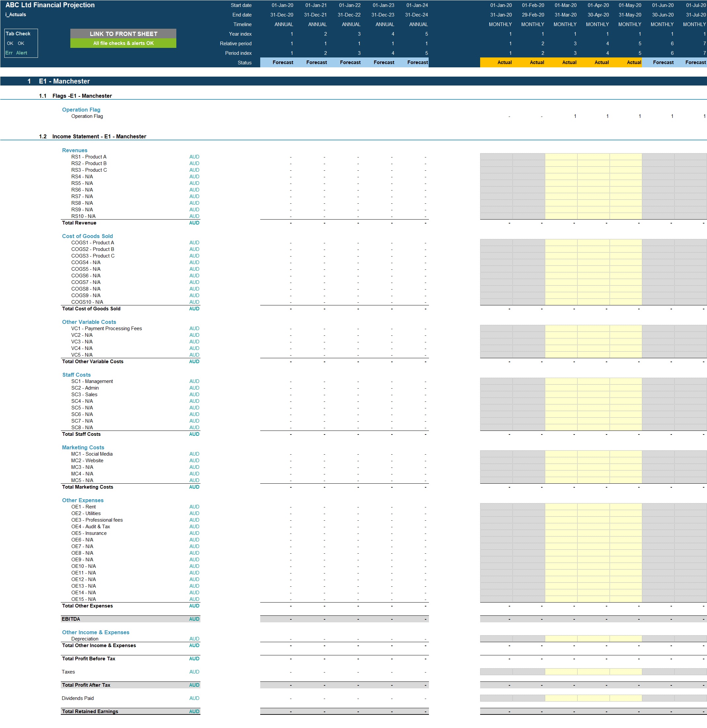Select row label 'MC2 - Website'
Screen dimensions: 707x728
pyautogui.click(x=87, y=461)
